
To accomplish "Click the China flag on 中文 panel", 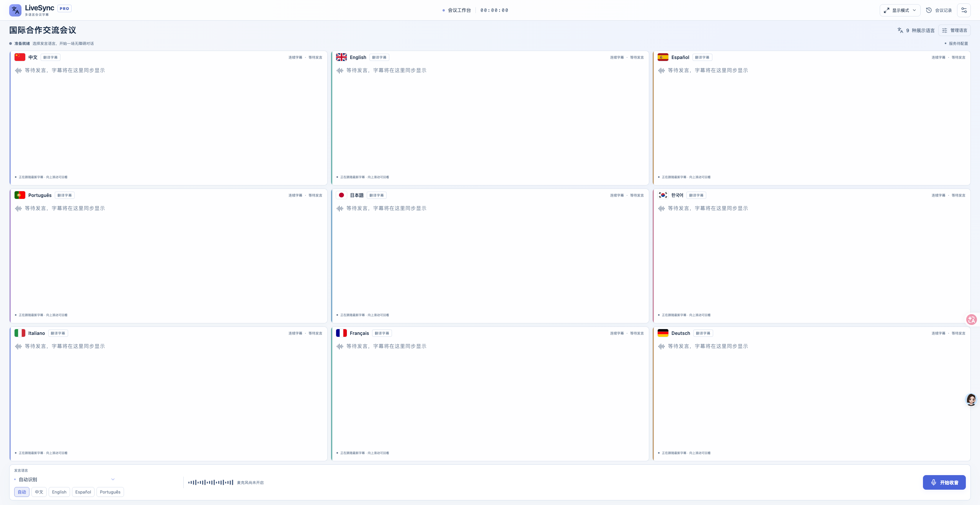I will (20, 57).
